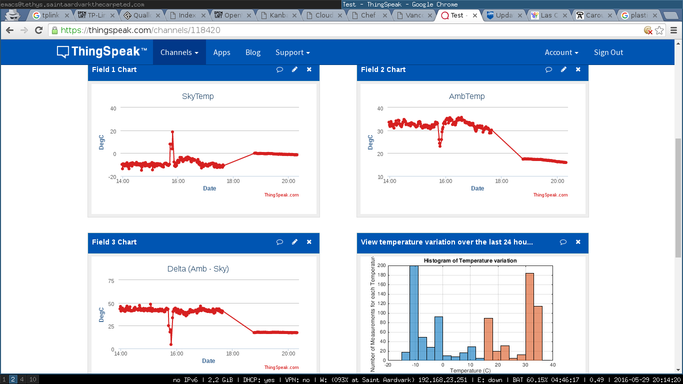This screenshot has height=384, width=683.
Task: Open the Chrome menu button
Action: pos(673,30)
